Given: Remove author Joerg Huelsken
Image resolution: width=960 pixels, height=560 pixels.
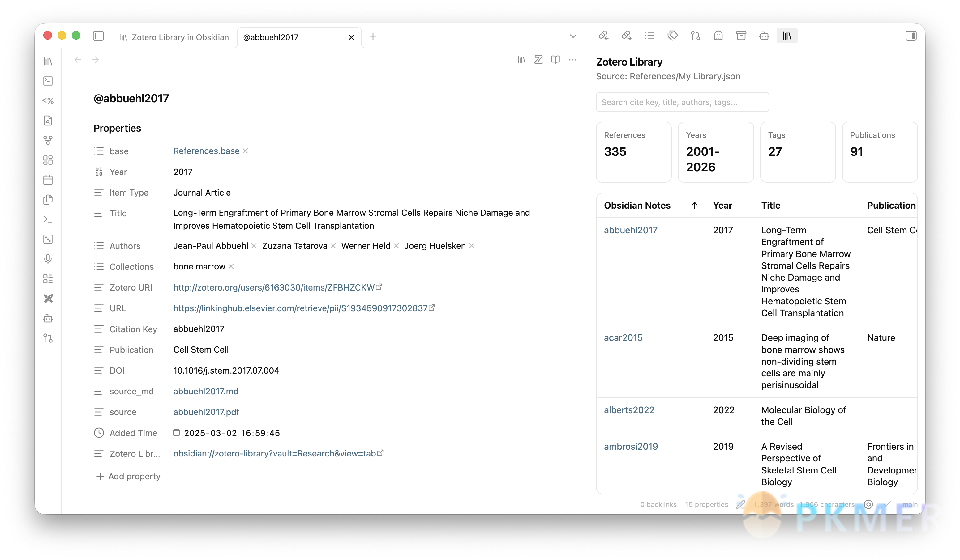Looking at the screenshot, I should [472, 246].
